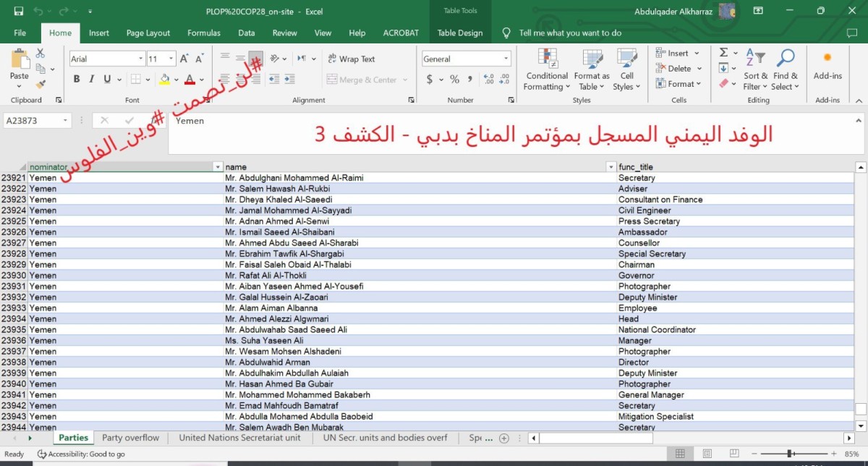868x466 pixels.
Task: Open Cell Styles gallery
Action: click(626, 69)
